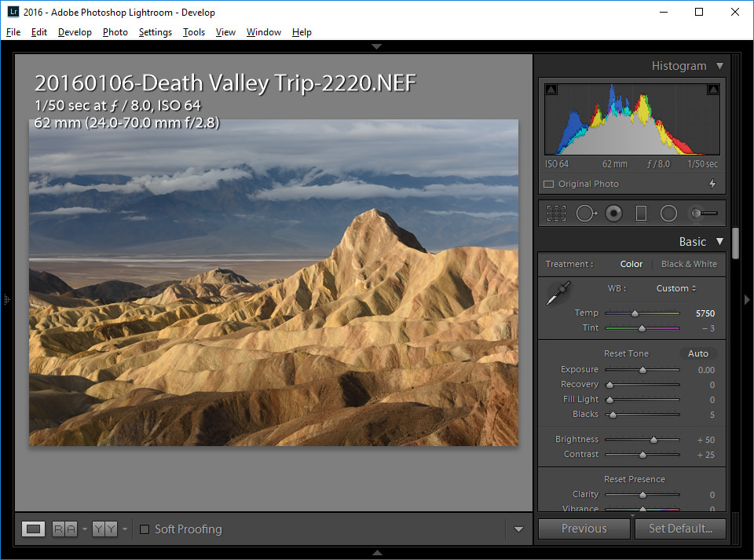Click the Auto tone button
Viewport: 754px width, 560px height.
point(697,353)
